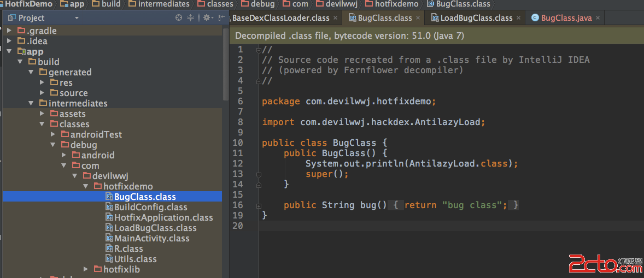Close the LoadBugClass.class tab
644x278 pixels.
click(x=518, y=17)
